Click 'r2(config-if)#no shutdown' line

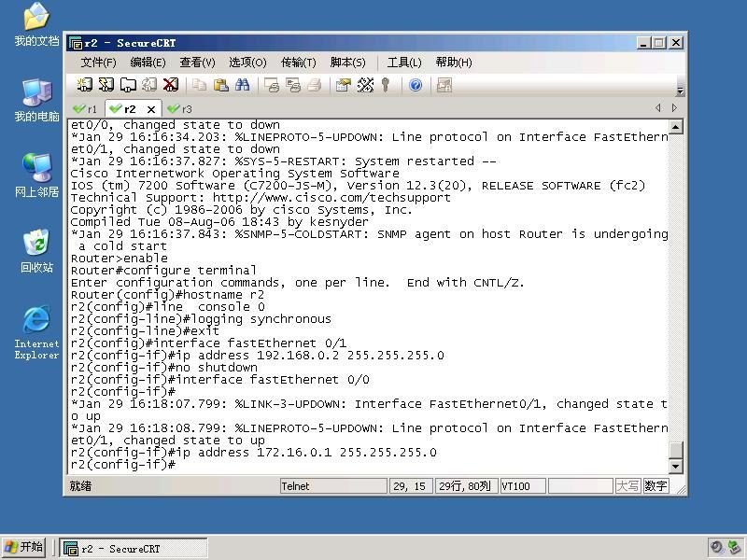tap(164, 368)
